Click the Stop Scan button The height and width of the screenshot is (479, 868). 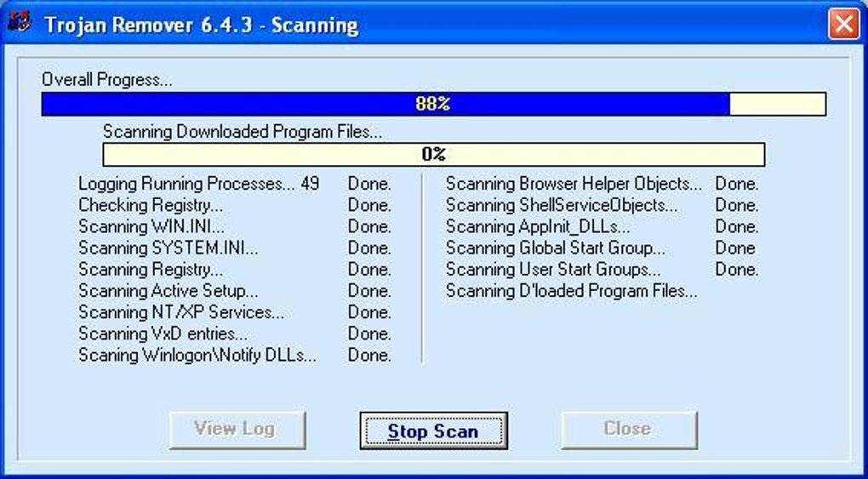[433, 431]
